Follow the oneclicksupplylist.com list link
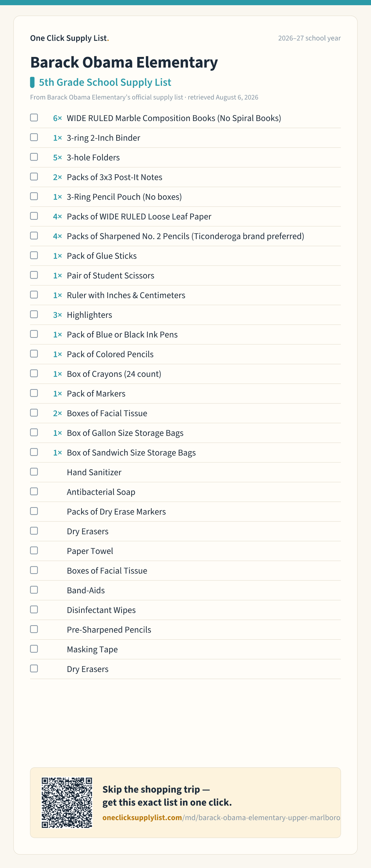The image size is (371, 868). [x=221, y=818]
